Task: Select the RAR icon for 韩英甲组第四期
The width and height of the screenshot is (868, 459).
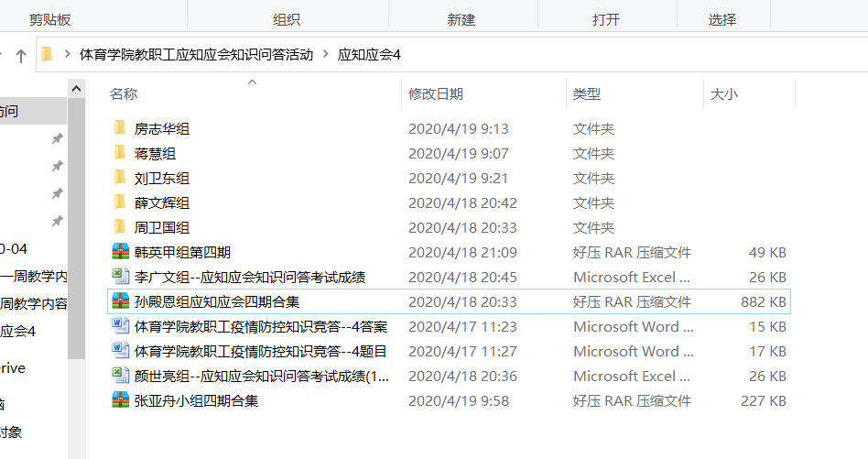Action: (120, 252)
